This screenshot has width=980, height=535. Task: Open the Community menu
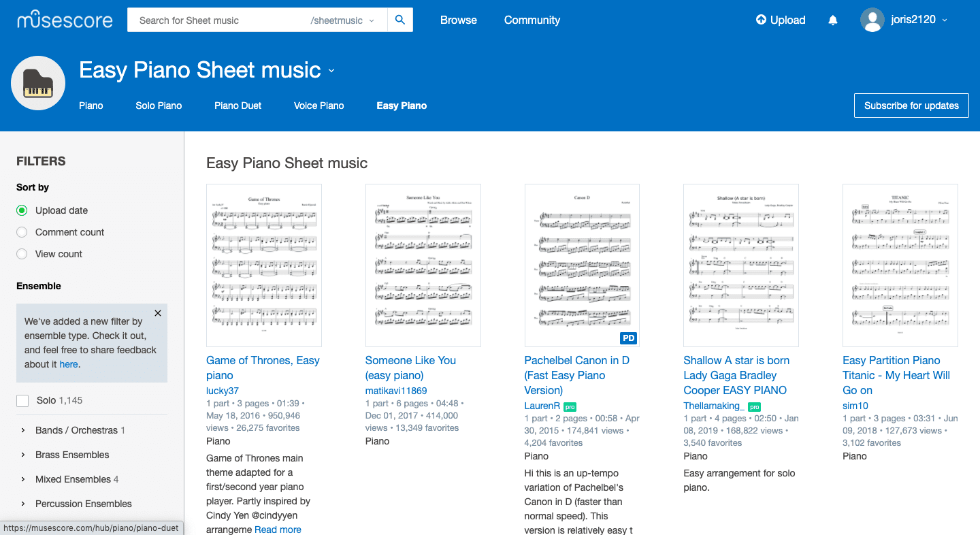(532, 20)
